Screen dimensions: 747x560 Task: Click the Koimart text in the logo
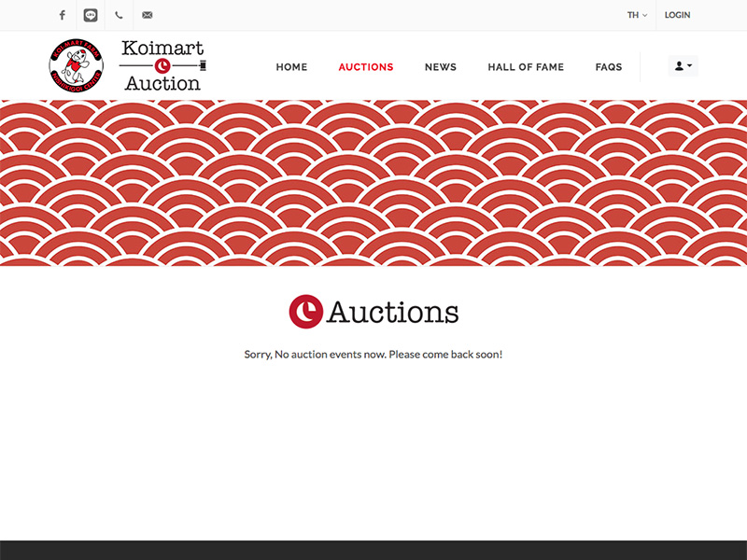[x=162, y=48]
